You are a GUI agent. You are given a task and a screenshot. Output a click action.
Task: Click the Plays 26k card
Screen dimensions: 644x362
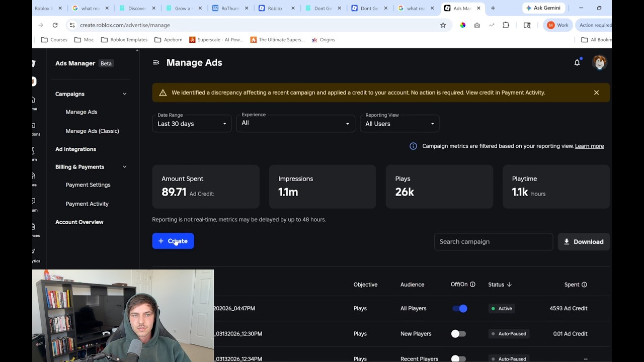tap(439, 187)
